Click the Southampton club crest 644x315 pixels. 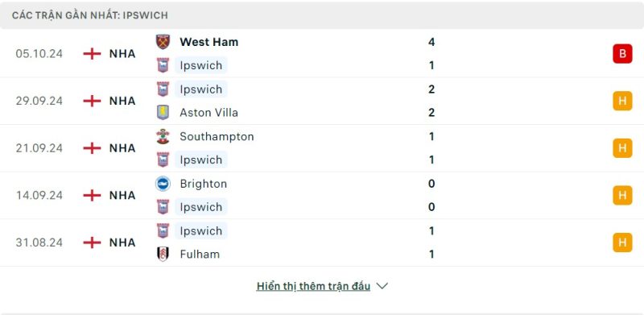(163, 136)
